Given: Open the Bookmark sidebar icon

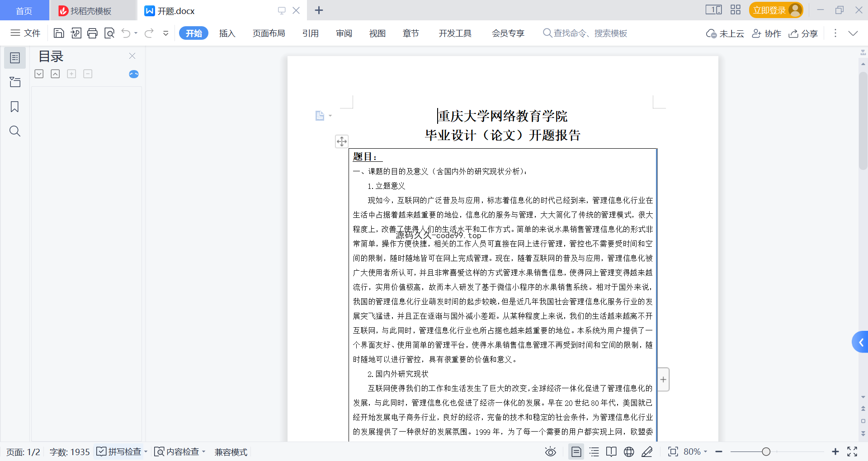Looking at the screenshot, I should click(x=15, y=107).
